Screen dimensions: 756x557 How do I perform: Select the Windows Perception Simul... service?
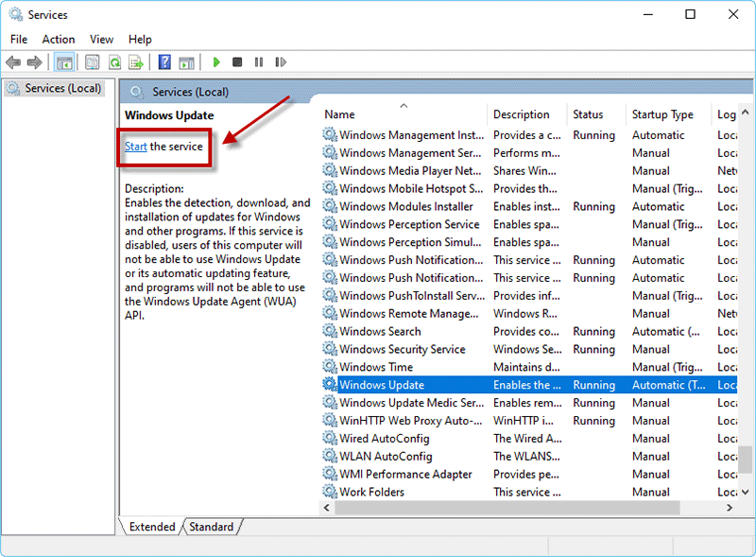(529, 242)
